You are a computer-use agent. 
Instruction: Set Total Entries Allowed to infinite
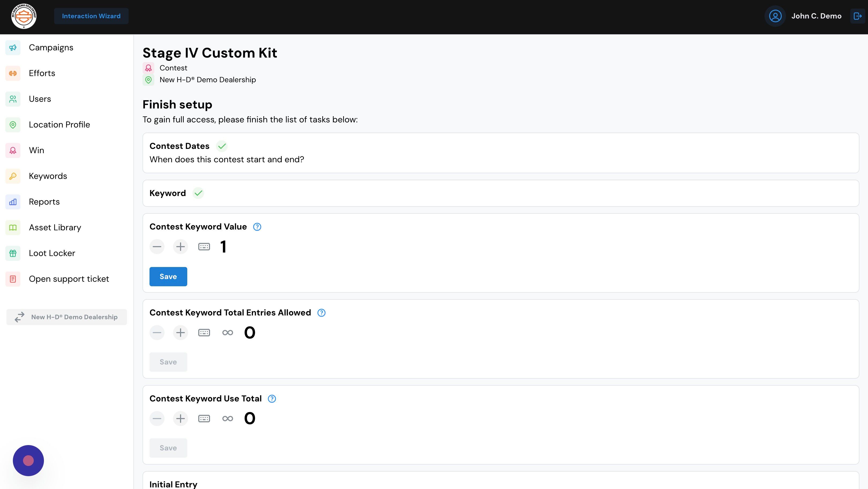[228, 333]
